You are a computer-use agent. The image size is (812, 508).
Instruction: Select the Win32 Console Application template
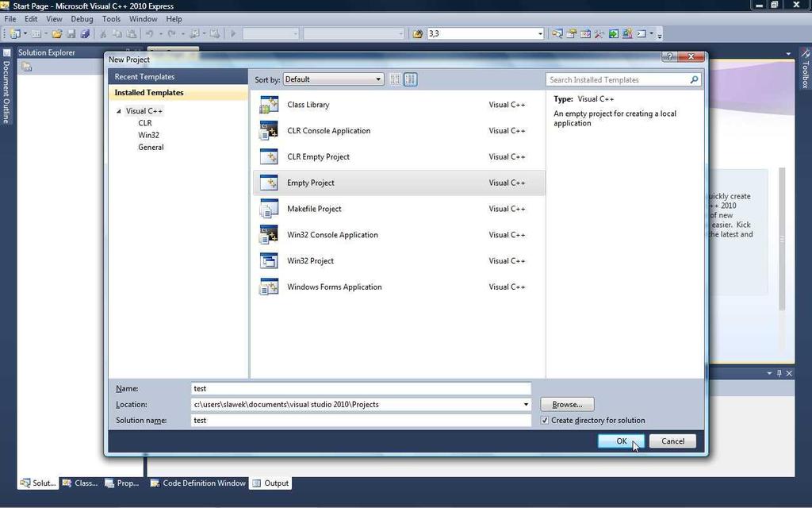399,235
